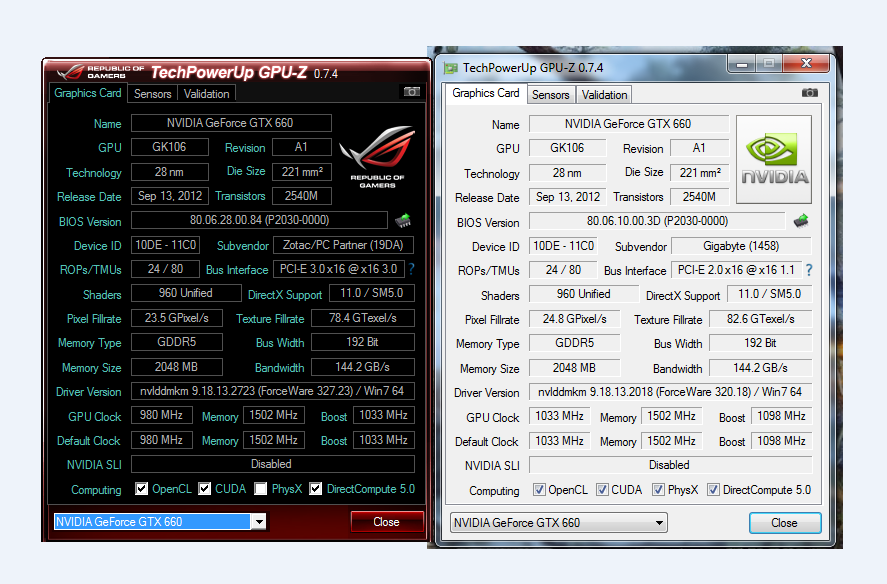
Task: Click the 78.4 GTexel/s texture fillrate value
Action: 363,318
